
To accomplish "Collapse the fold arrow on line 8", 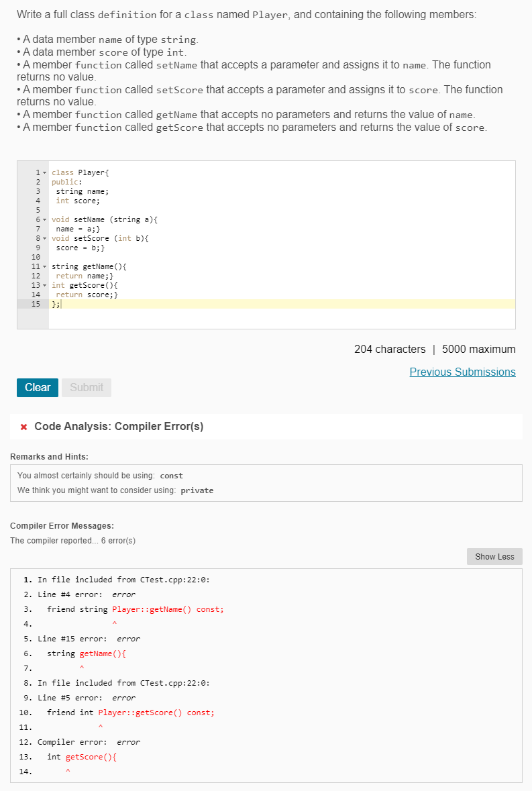I will [44, 238].
